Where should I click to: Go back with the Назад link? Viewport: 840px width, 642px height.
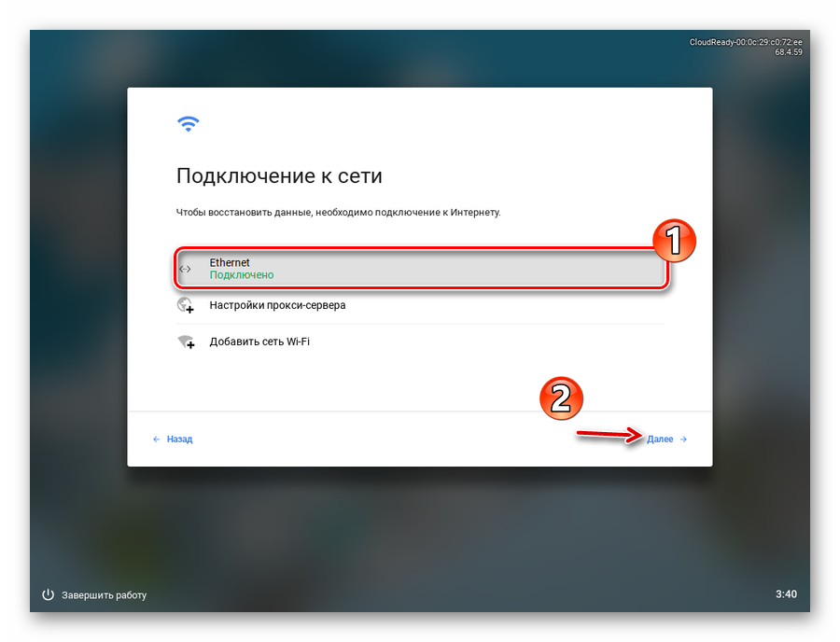pyautogui.click(x=179, y=440)
